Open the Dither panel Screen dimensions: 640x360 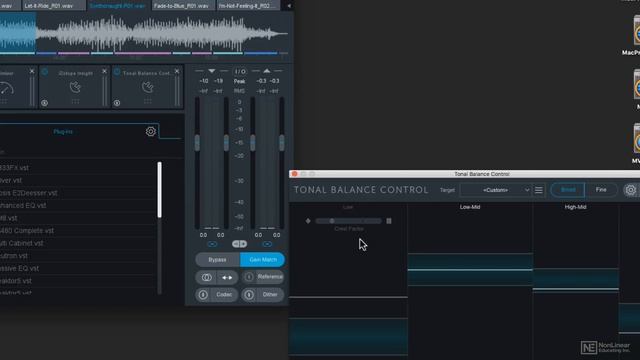pos(270,295)
